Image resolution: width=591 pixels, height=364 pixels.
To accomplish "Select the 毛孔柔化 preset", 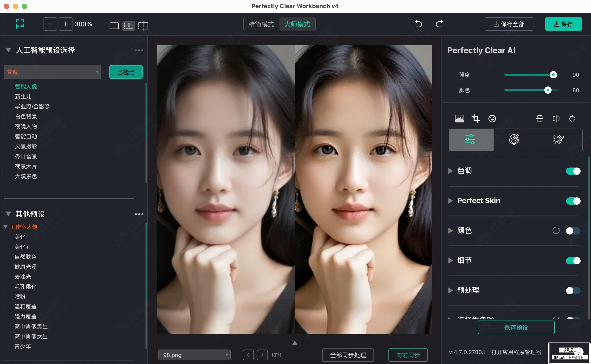I will pos(26,287).
